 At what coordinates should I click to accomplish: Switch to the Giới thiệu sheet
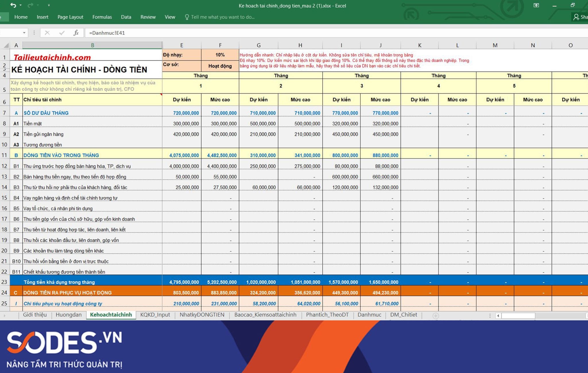pos(35,315)
